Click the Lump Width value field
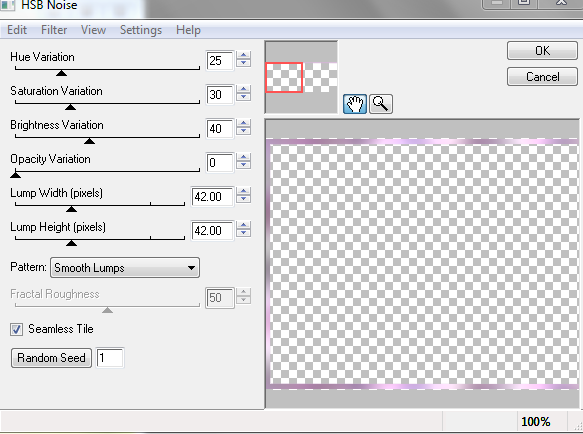 [212, 197]
